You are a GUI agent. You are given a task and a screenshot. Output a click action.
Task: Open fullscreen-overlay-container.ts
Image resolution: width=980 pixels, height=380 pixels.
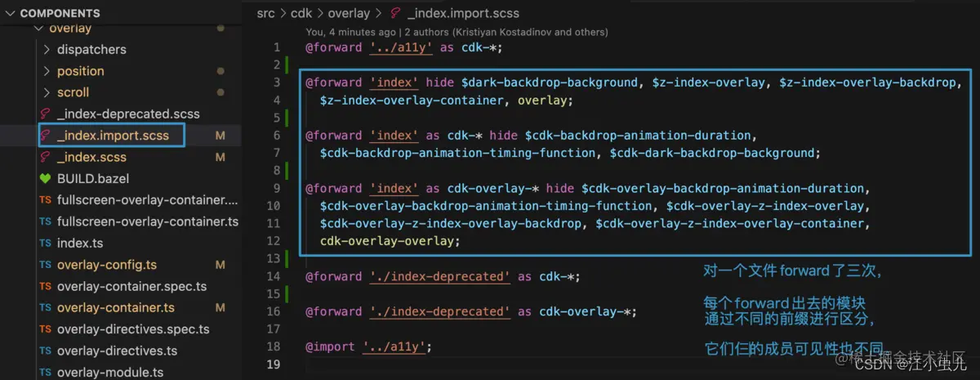point(147,221)
